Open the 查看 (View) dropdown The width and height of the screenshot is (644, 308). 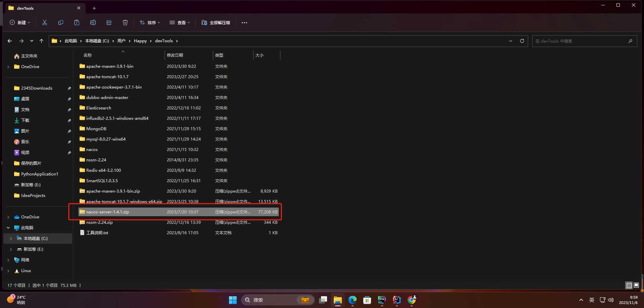pyautogui.click(x=180, y=22)
